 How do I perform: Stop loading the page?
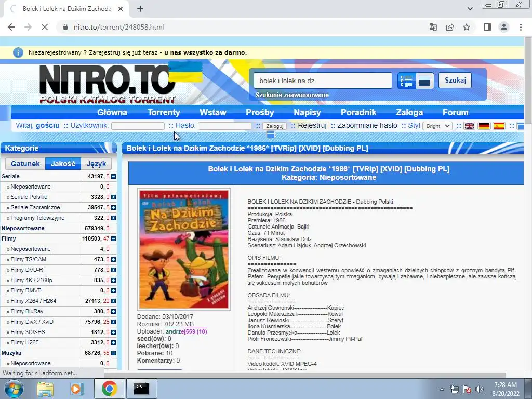pyautogui.click(x=45, y=27)
